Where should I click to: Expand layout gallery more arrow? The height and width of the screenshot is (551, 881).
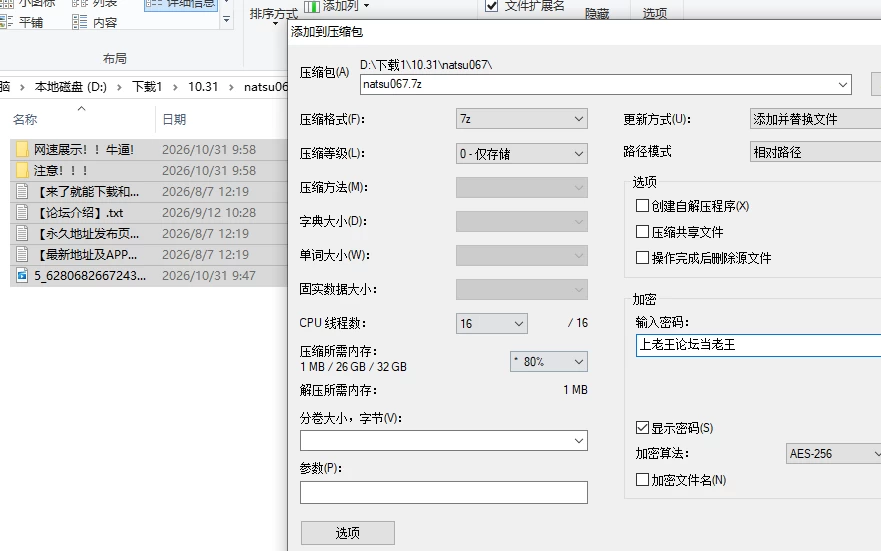tap(226, 20)
